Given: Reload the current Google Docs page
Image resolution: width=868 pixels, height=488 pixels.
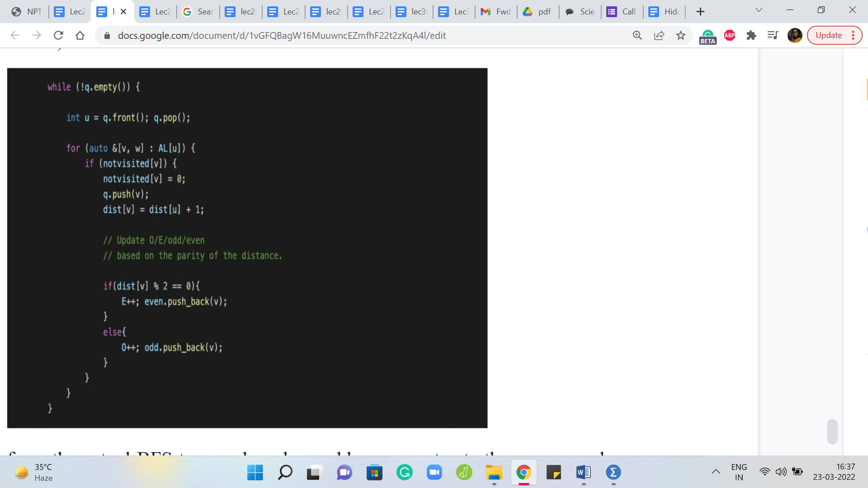Looking at the screenshot, I should coord(58,35).
